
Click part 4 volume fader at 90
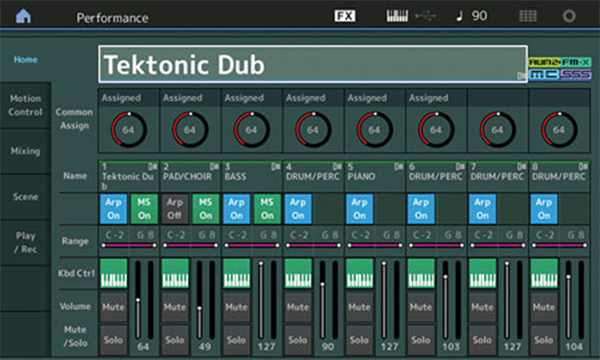[x=323, y=300]
